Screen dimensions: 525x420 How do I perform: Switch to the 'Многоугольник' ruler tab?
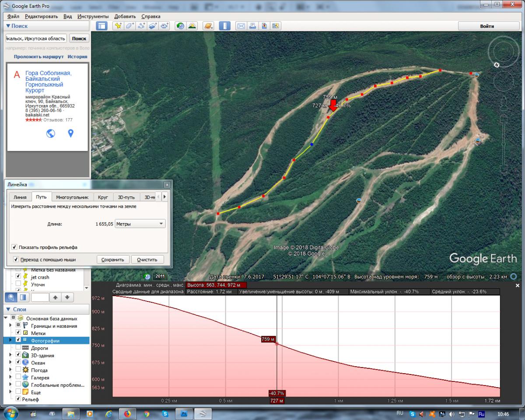[x=72, y=197]
